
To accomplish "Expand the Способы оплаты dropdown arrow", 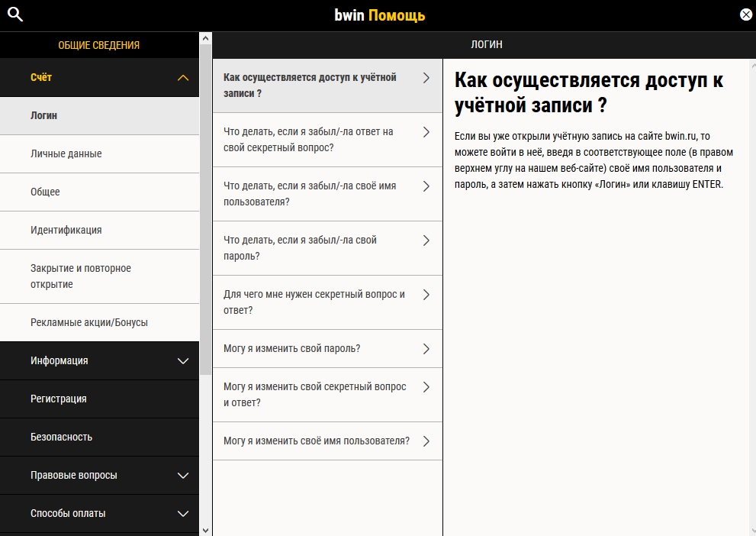I will click(182, 513).
